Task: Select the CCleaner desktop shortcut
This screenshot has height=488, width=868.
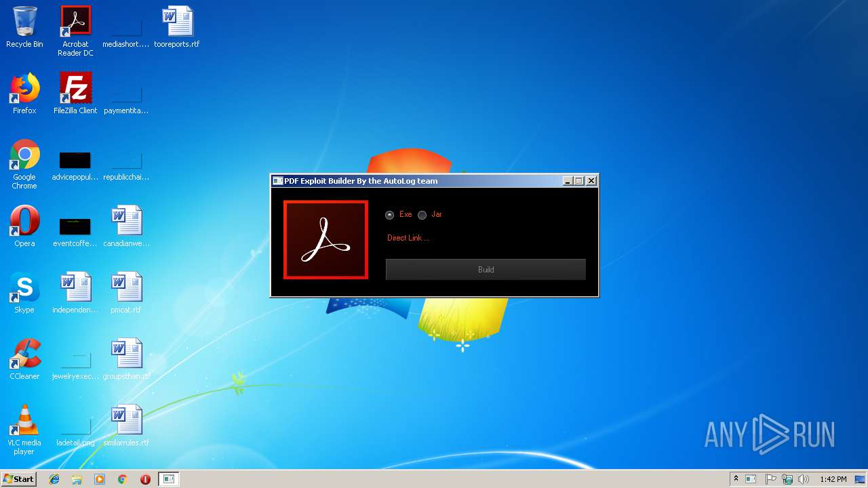Action: (x=24, y=359)
